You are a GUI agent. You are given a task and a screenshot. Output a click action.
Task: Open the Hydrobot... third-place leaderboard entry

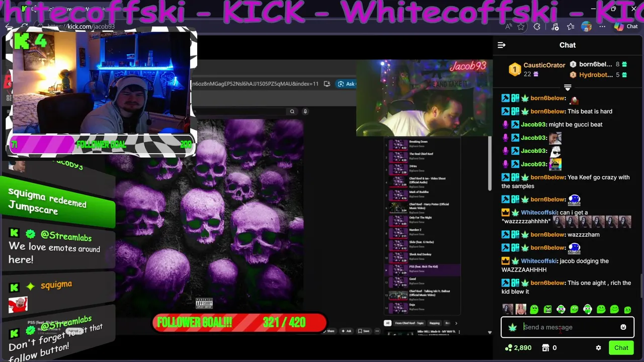598,75
